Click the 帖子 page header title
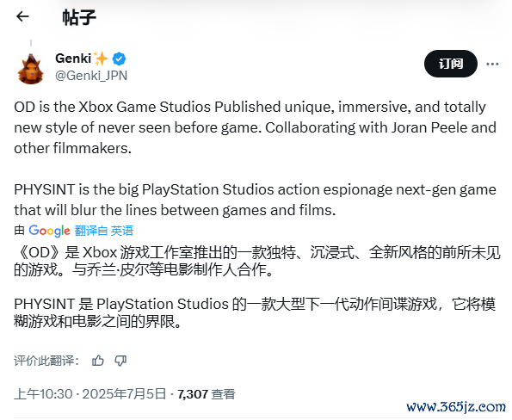The width and height of the screenshot is (512, 420). [x=79, y=17]
